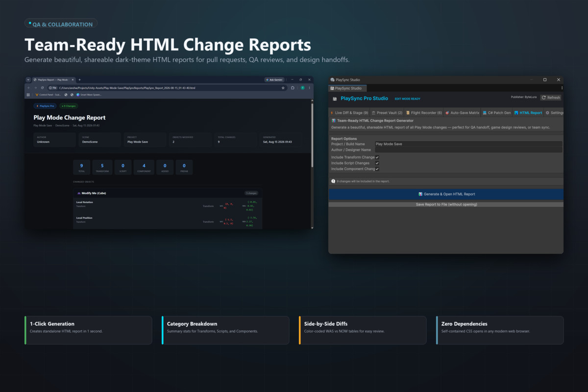Viewport: 588px width, 392px height.
Task: Uncheck Include Script Changes checkbox
Action: coord(377,163)
